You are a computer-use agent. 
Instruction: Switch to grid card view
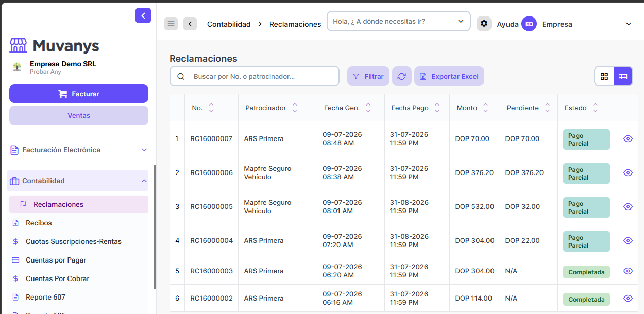tap(604, 76)
